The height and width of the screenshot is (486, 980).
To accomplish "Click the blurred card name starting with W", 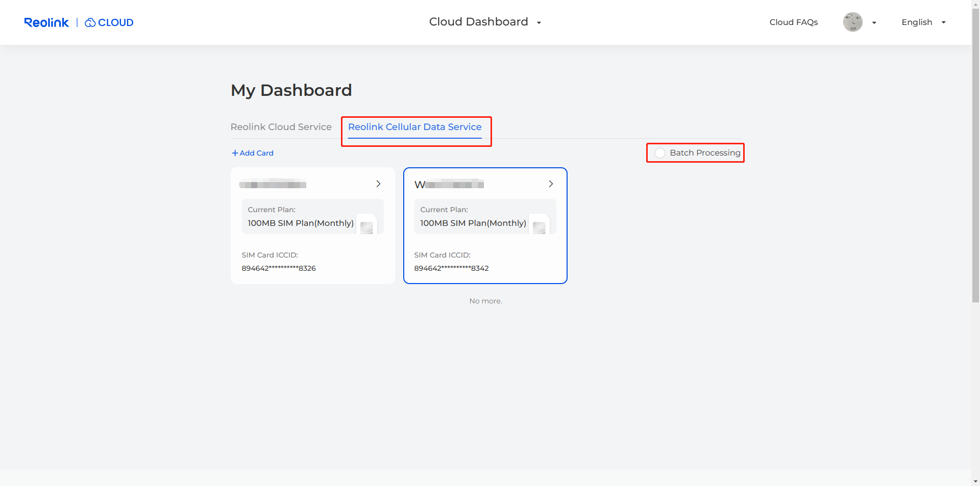I will [x=449, y=184].
